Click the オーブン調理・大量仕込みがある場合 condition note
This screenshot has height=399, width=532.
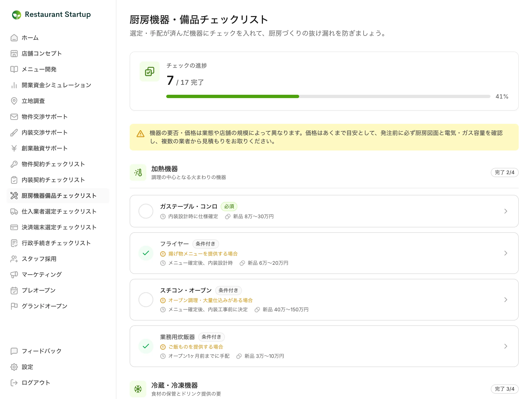pyautogui.click(x=211, y=300)
